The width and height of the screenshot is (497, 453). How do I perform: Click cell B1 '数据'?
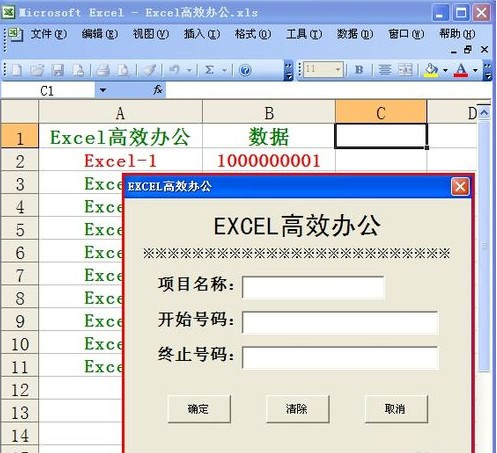coord(269,136)
